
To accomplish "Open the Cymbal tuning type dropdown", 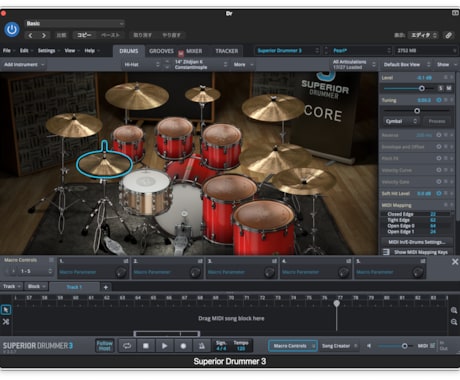I will (x=401, y=121).
